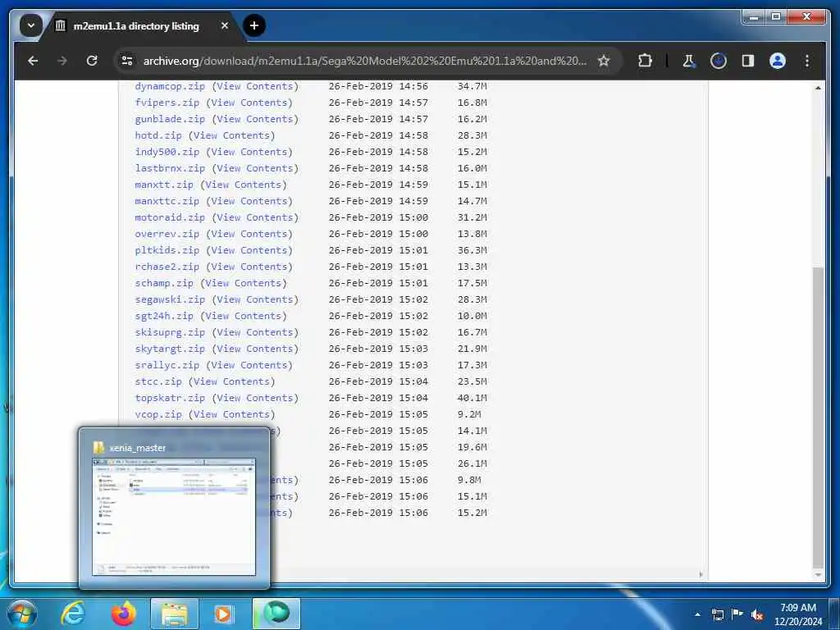
Task: Download skytargt.zip
Action: (169, 349)
